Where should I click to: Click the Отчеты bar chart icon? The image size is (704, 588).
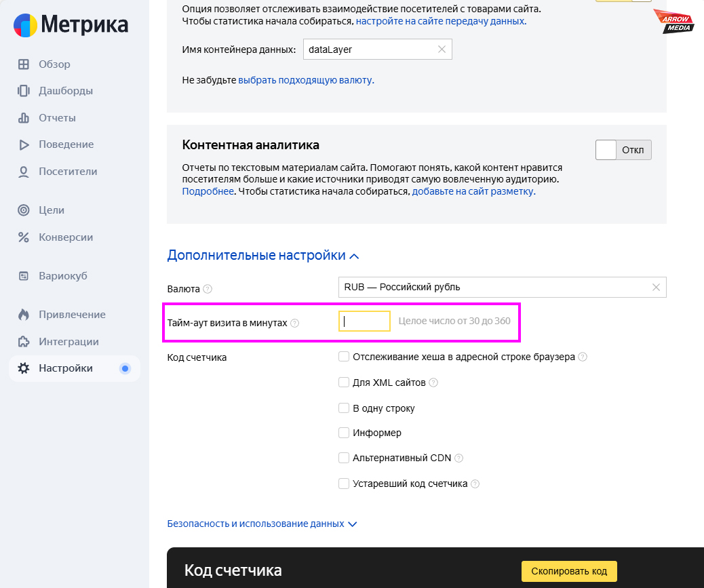pos(24,118)
